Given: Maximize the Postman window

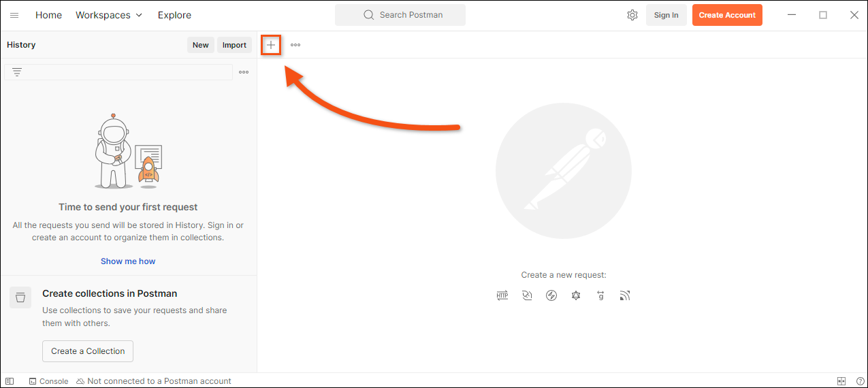Looking at the screenshot, I should click(x=823, y=15).
